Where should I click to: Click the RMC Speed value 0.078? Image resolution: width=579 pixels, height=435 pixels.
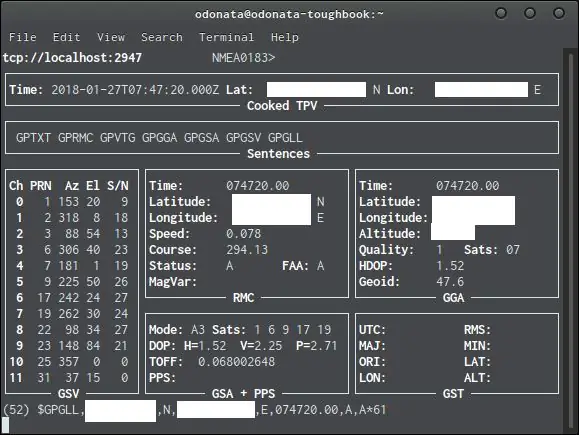coord(244,234)
